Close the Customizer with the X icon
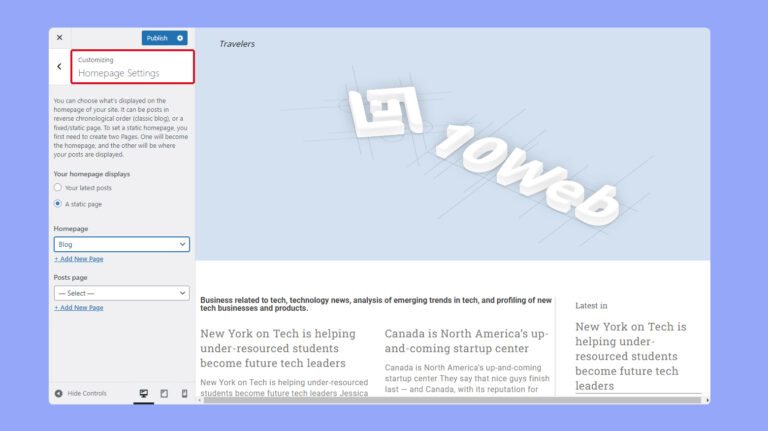This screenshot has height=431, width=768. pos(59,38)
